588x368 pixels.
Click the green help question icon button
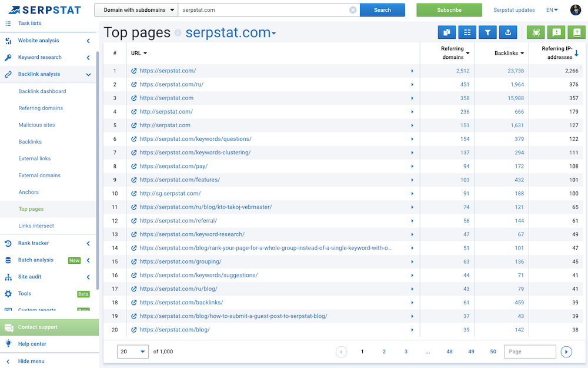[577, 32]
